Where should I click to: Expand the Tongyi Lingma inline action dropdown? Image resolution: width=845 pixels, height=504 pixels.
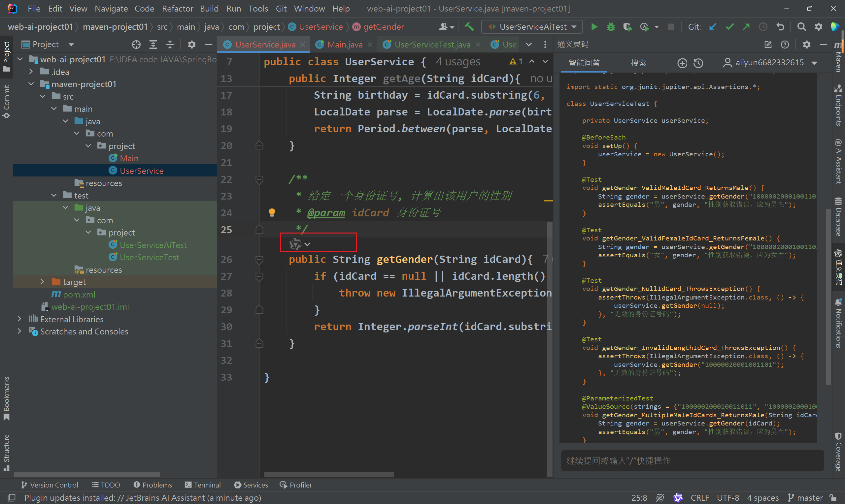[308, 244]
